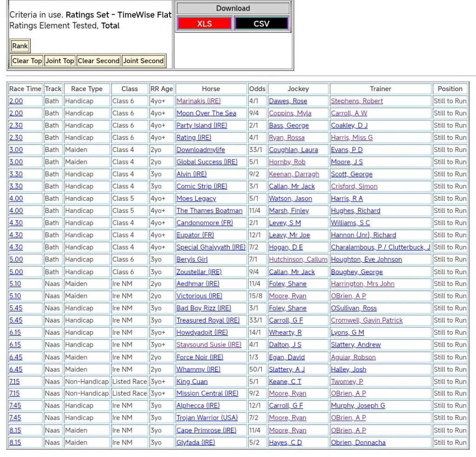Viewport: 476px width, 457px height.
Task: Open jockey Hutchinson, Callum link
Action: [298, 259]
